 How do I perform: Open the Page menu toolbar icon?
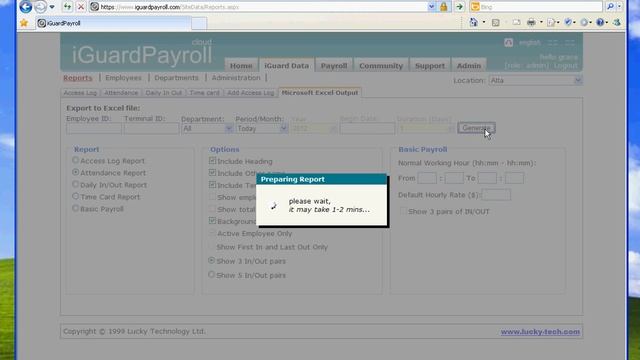(x=551, y=22)
